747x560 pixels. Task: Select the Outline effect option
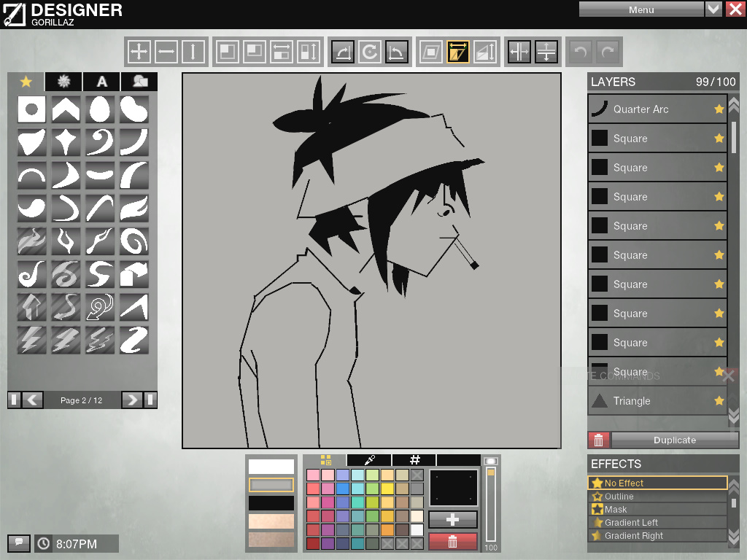619,497
